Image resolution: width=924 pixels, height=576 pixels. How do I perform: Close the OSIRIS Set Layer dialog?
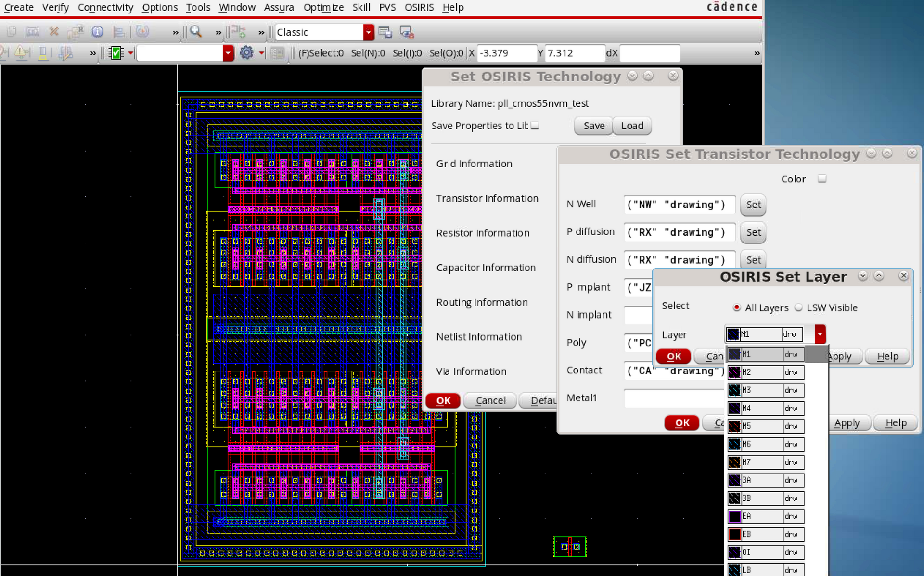pyautogui.click(x=904, y=275)
